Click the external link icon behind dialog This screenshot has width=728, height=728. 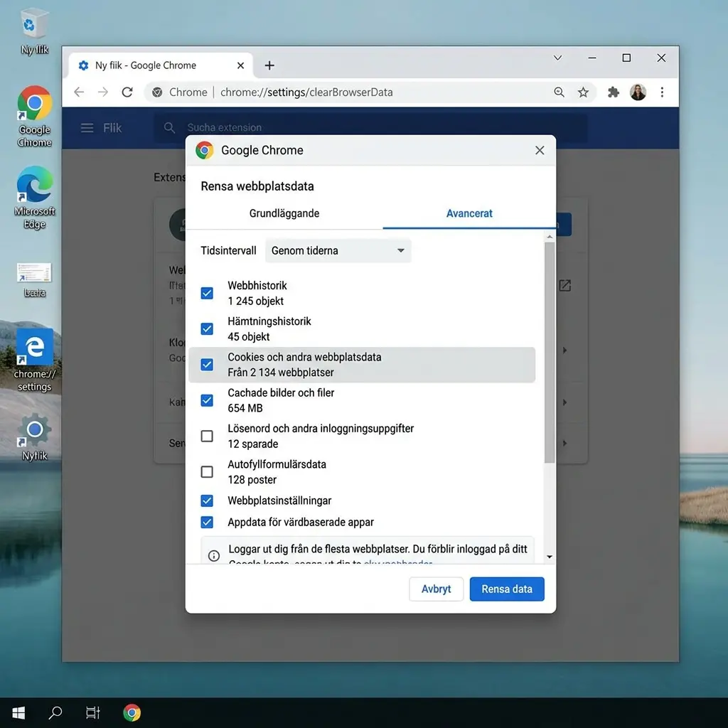pyautogui.click(x=564, y=285)
